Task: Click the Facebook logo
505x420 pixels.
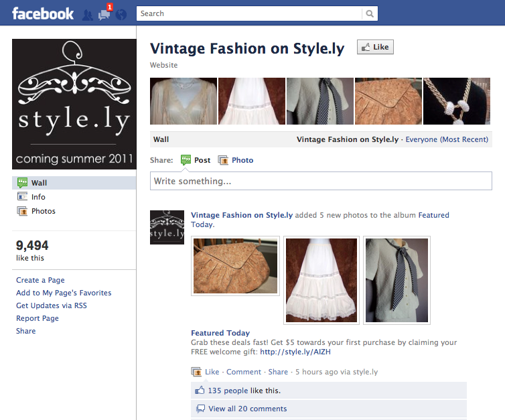Action: (x=43, y=14)
